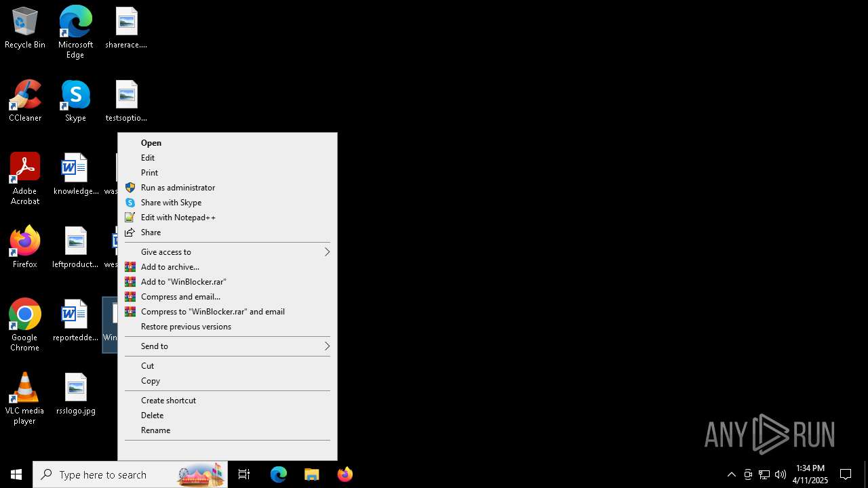Open the Action Center notifications icon
The height and width of the screenshot is (488, 868).
(846, 474)
